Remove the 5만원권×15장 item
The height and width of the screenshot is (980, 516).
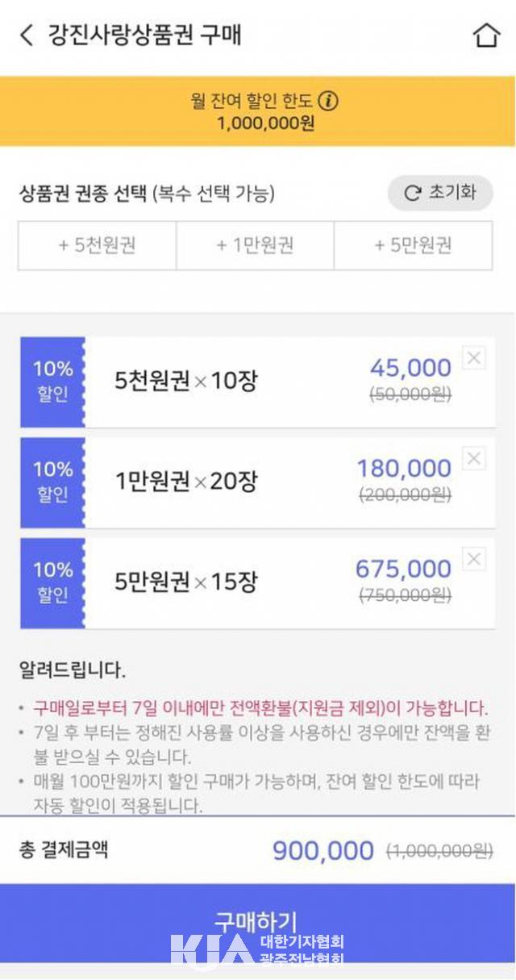[x=474, y=559]
